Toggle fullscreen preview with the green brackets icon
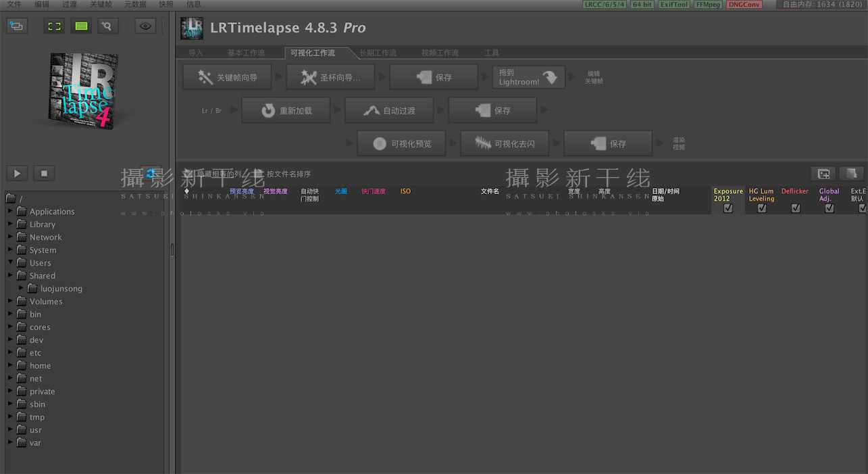The height and width of the screenshot is (474, 868). pos(55,26)
